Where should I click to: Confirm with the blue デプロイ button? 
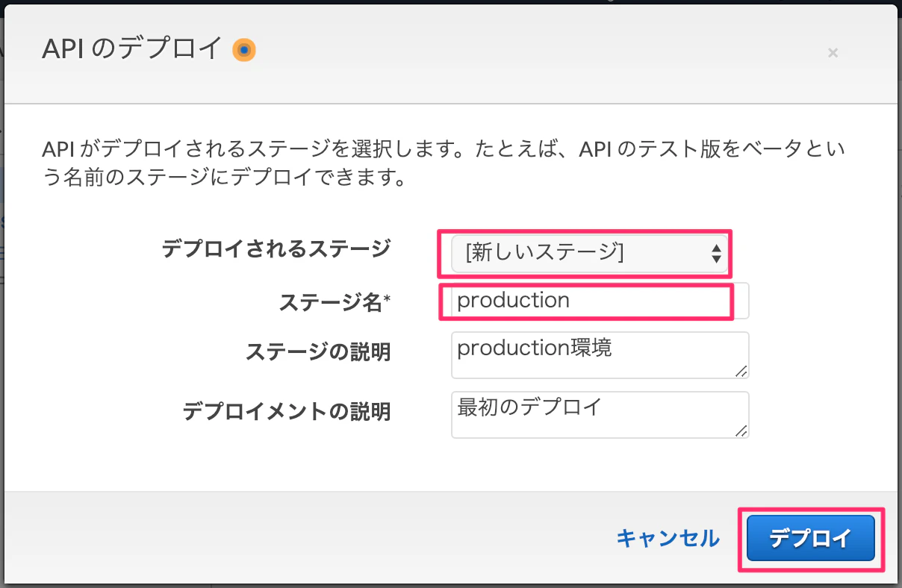(811, 537)
